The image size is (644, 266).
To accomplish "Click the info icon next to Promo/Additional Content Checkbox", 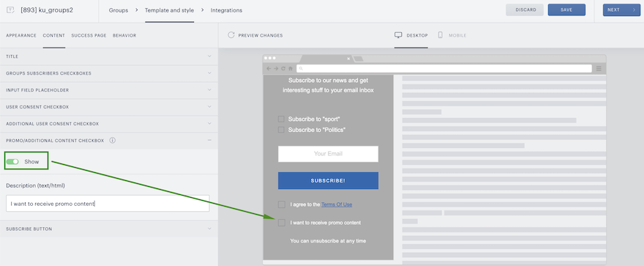I will 112,140.
